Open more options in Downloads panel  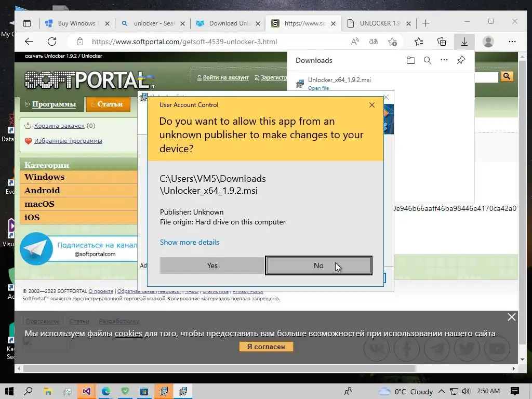444,60
